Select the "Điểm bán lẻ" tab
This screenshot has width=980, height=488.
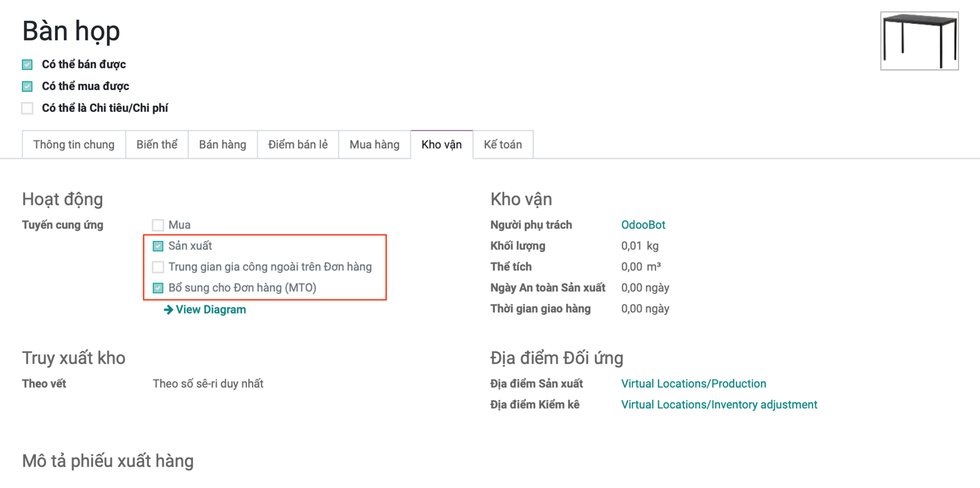click(298, 145)
